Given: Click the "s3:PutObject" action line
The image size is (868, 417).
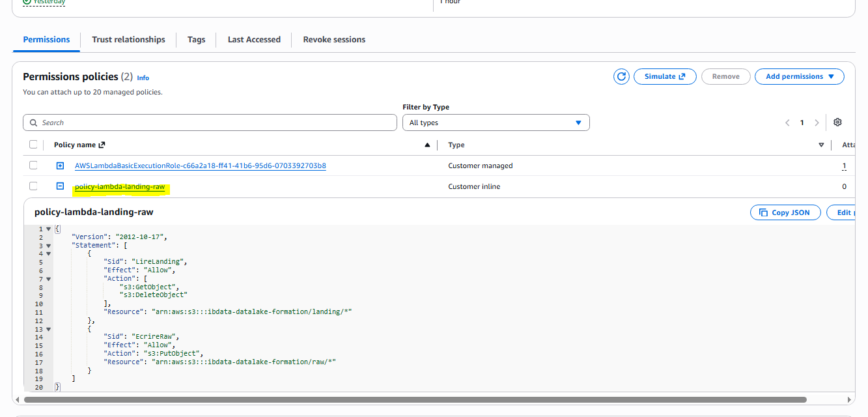Looking at the screenshot, I should tap(153, 354).
